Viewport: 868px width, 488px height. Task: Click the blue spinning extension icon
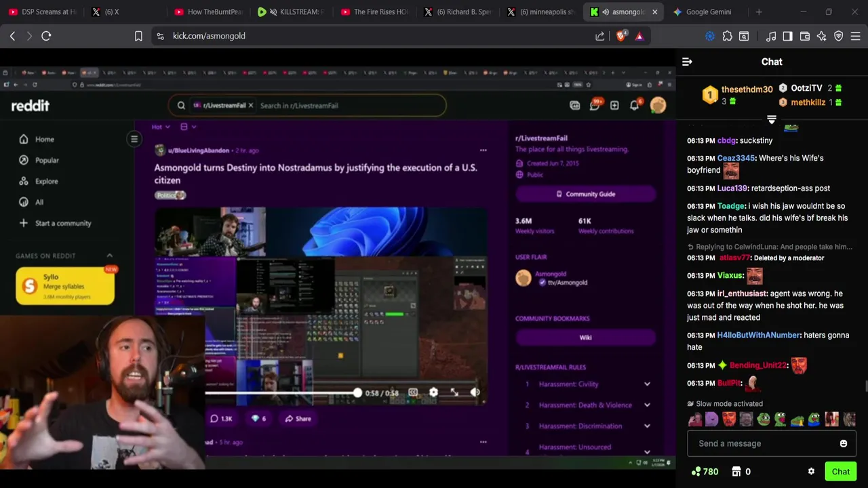[x=710, y=36]
